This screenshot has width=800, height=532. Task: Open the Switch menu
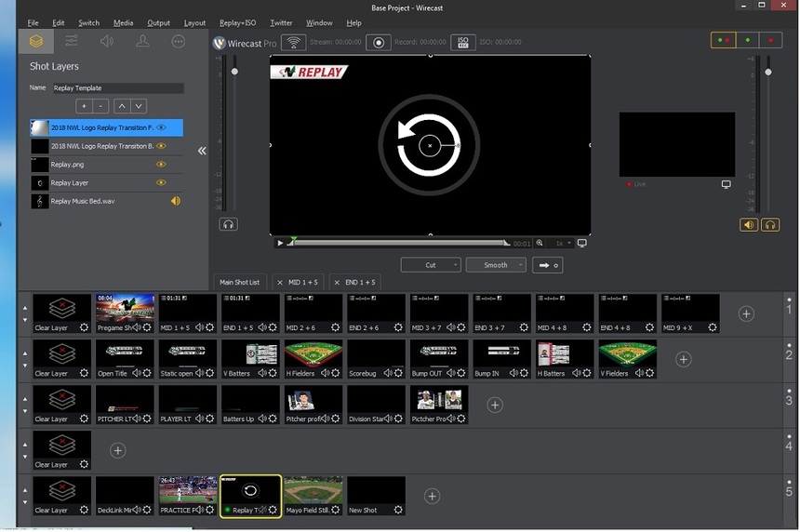tap(88, 23)
